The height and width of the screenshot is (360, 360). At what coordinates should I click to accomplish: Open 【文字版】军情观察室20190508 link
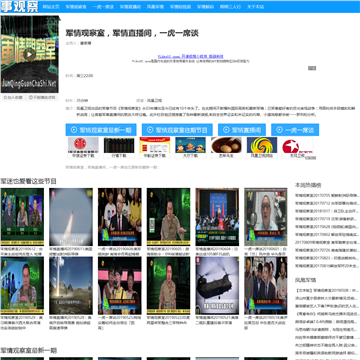(327, 291)
